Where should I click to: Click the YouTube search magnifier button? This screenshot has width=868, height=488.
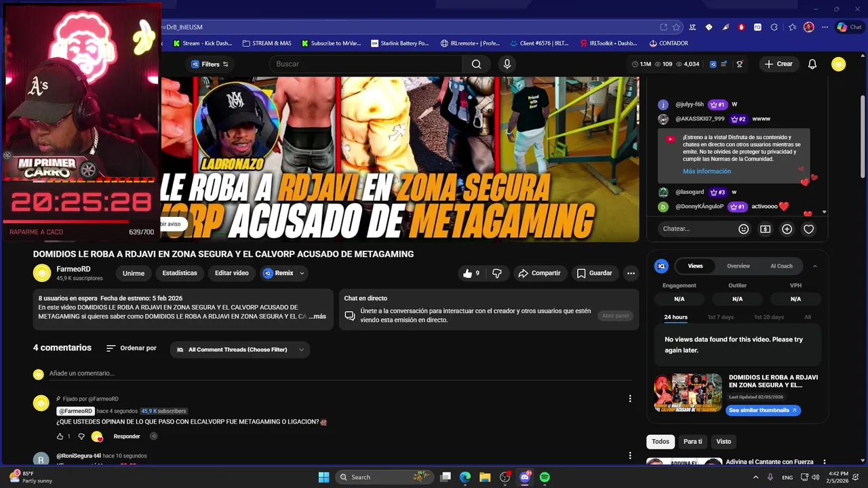[x=476, y=64]
